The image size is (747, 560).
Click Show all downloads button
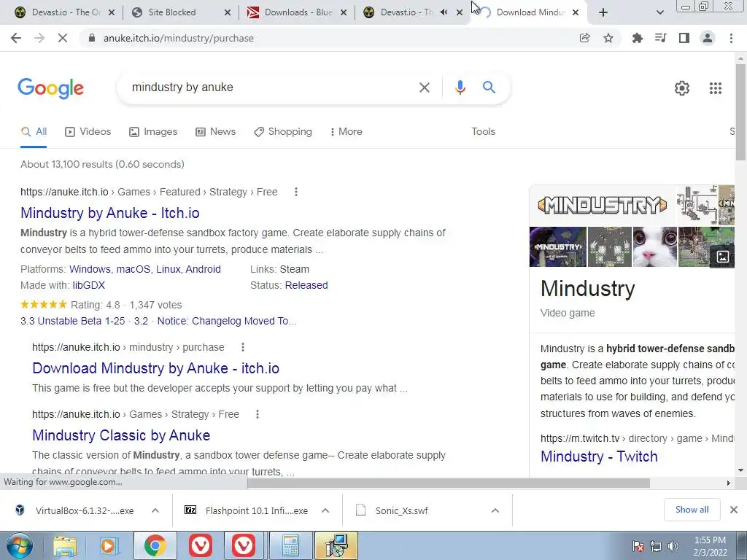pyautogui.click(x=692, y=510)
